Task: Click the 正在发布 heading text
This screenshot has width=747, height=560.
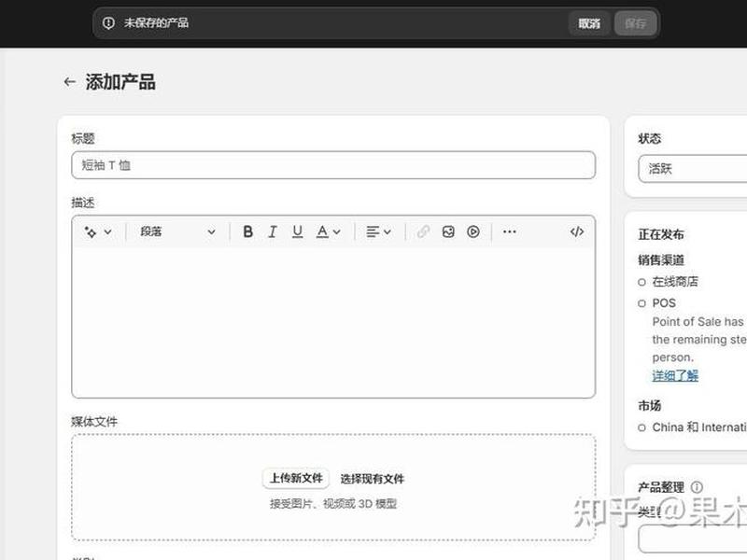Action: [x=661, y=234]
